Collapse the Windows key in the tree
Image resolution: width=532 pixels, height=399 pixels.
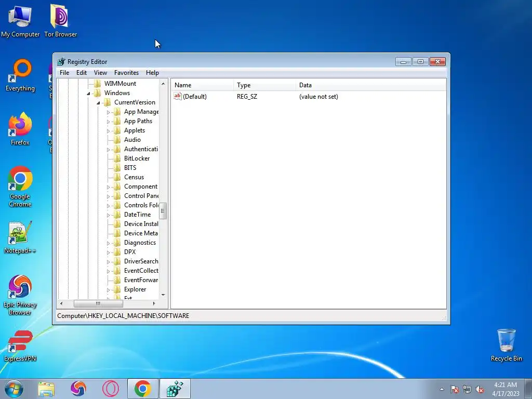point(88,94)
